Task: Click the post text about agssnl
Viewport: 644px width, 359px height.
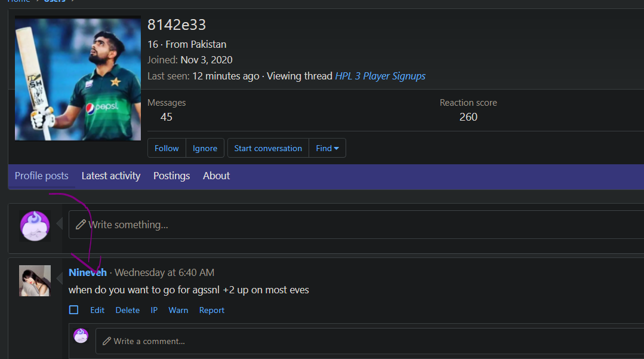Action: click(x=189, y=290)
